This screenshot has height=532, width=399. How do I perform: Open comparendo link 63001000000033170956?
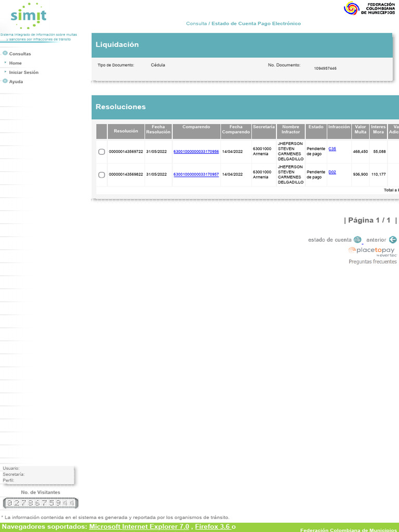pos(196,152)
